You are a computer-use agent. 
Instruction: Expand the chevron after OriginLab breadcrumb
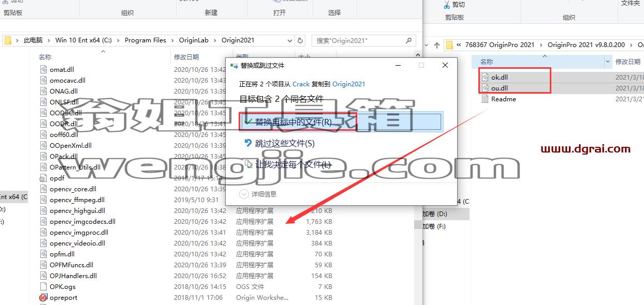[x=215, y=40]
